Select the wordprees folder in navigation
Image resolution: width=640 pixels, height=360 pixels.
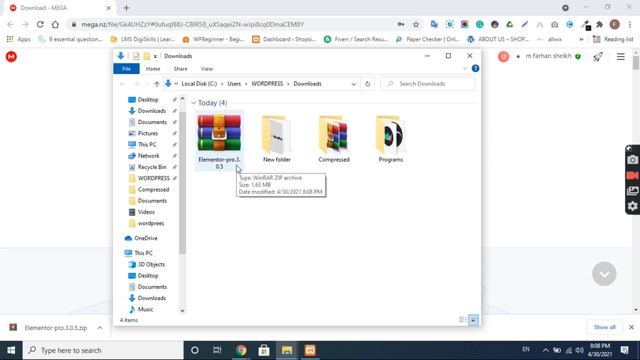151,223
